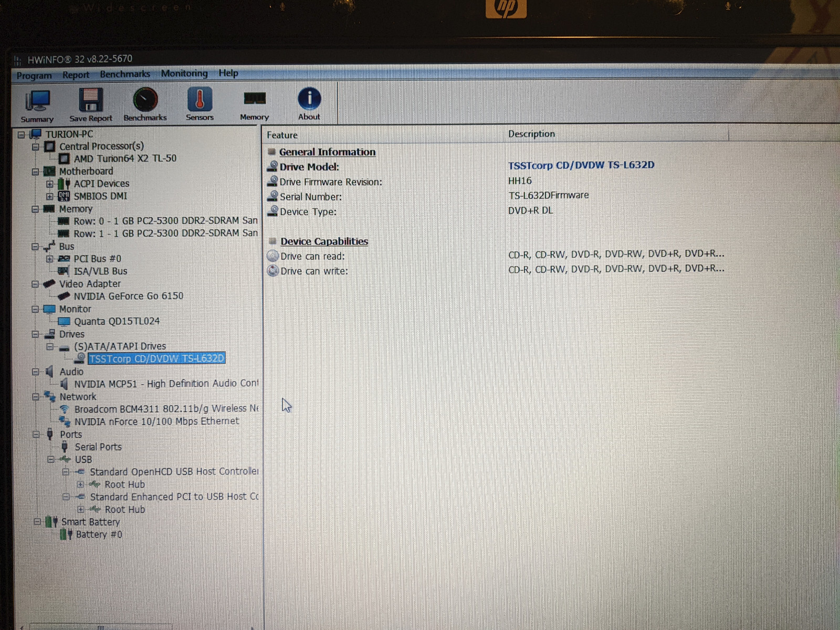840x630 pixels.
Task: Collapse the Smart Battery branch
Action: click(37, 522)
